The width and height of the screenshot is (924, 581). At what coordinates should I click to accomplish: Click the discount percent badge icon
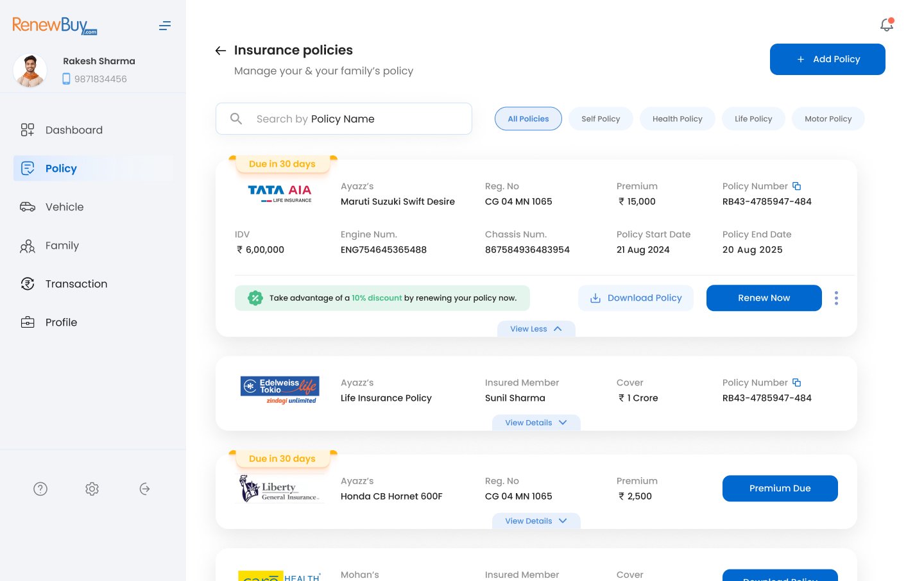(x=255, y=298)
